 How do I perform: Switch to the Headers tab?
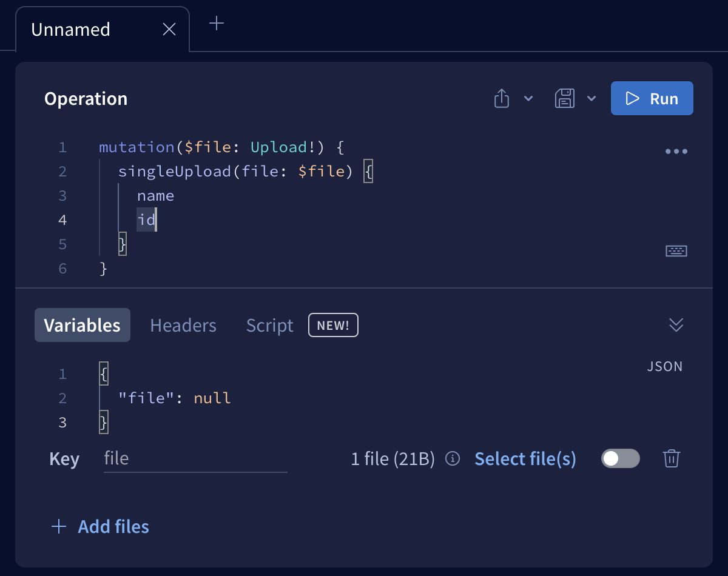pyautogui.click(x=183, y=326)
